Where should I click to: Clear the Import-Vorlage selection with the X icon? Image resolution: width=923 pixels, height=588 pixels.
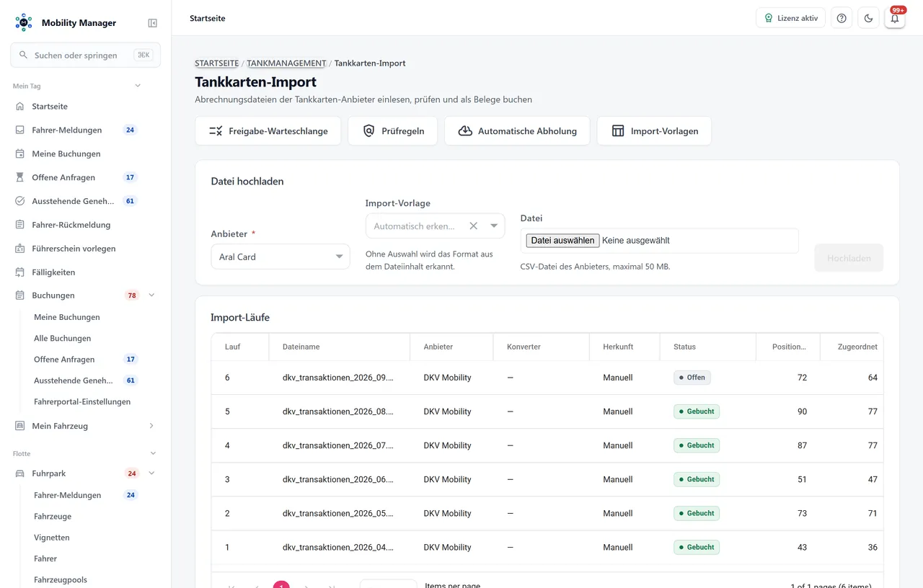(x=474, y=226)
